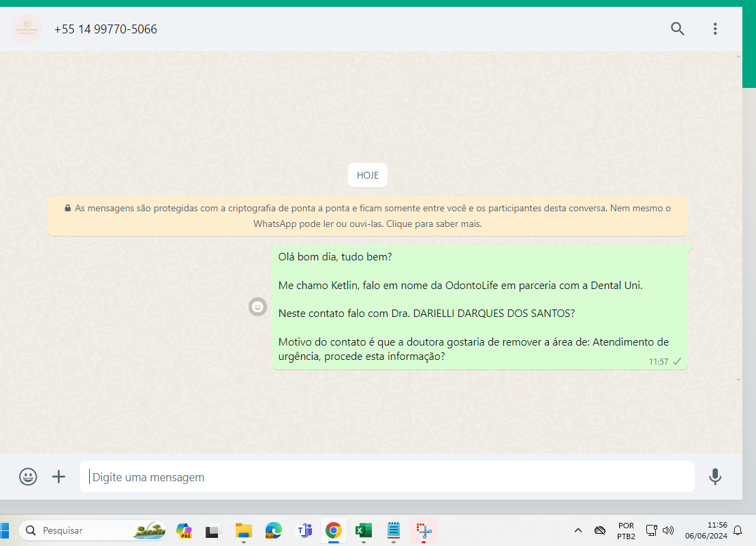
Task: Click the cloud sync tray icon
Action: (600, 530)
